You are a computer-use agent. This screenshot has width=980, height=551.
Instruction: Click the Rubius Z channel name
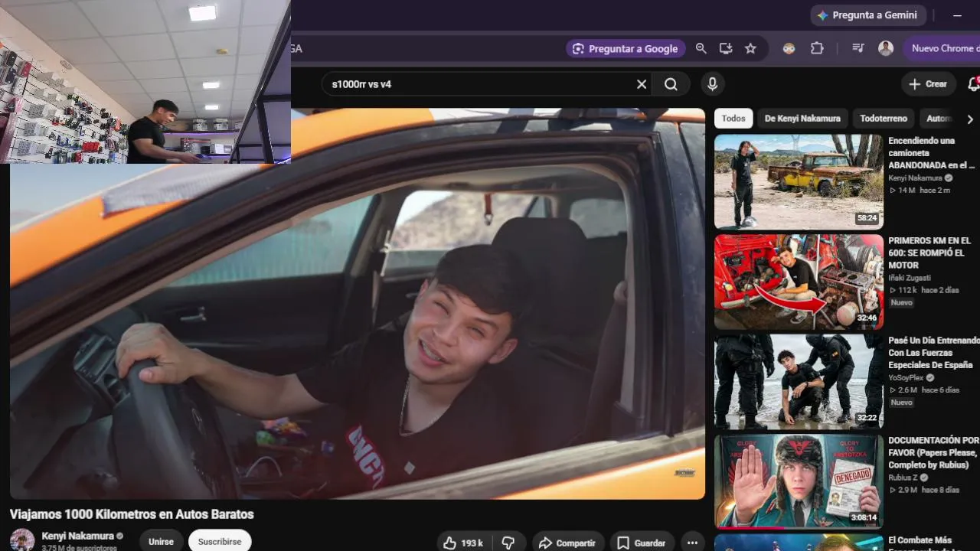point(903,478)
